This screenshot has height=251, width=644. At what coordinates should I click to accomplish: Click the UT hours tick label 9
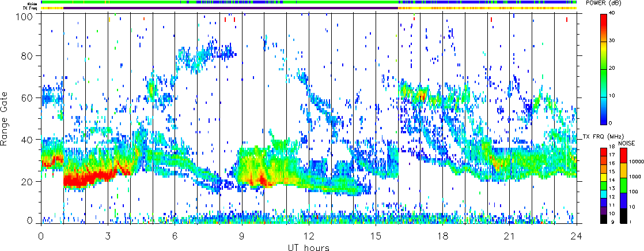[242, 236]
